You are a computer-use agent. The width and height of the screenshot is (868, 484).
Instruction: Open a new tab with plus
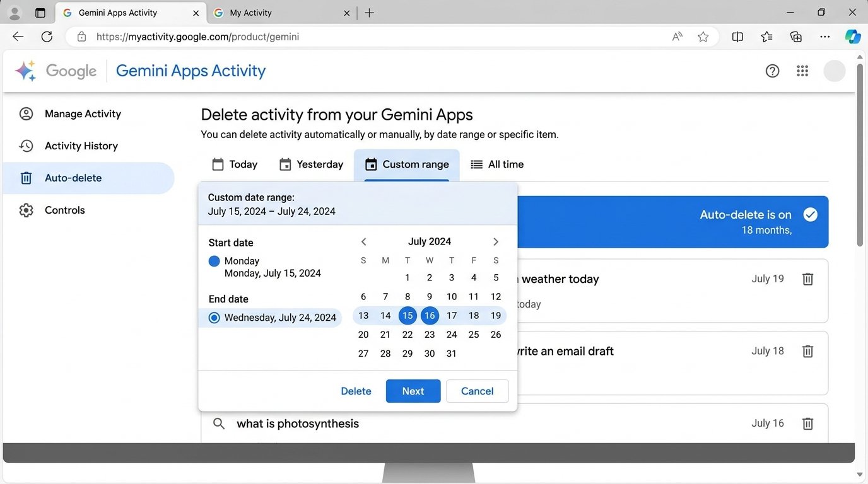click(x=370, y=13)
